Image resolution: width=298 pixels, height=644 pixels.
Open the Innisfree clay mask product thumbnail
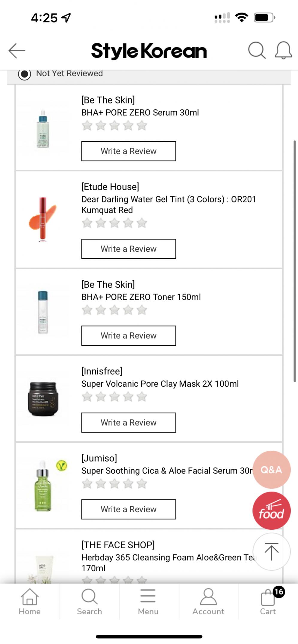pyautogui.click(x=43, y=399)
